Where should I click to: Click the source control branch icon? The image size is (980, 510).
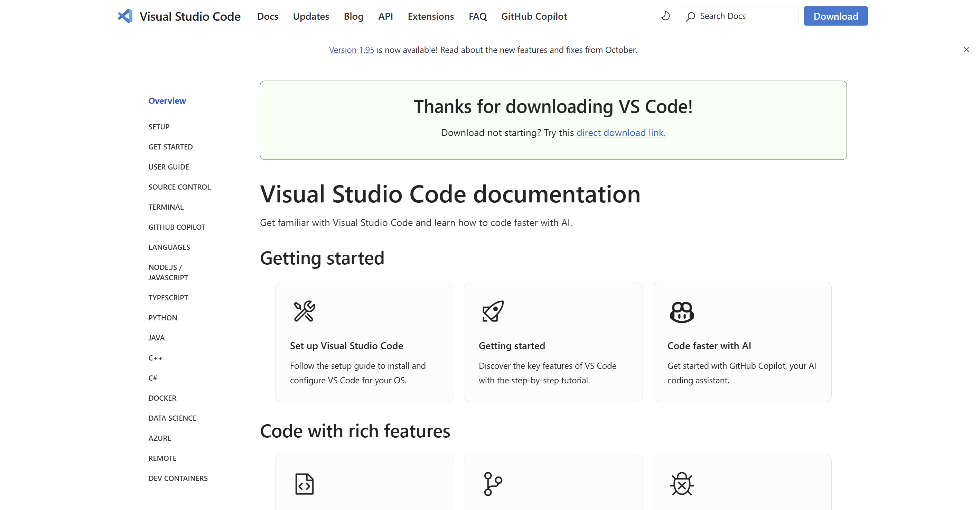tap(493, 484)
